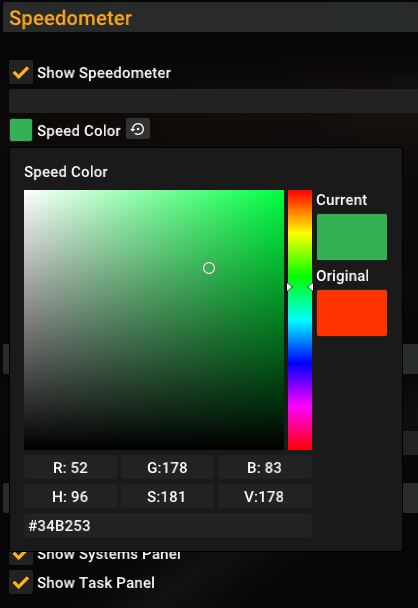The width and height of the screenshot is (418, 608).
Task: Select the Current green color preview
Action: (x=352, y=237)
